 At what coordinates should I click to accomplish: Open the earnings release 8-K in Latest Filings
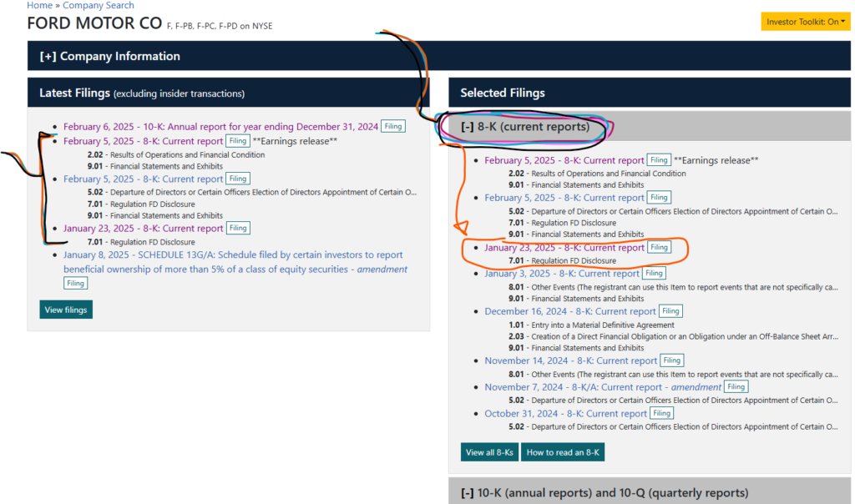tap(143, 141)
